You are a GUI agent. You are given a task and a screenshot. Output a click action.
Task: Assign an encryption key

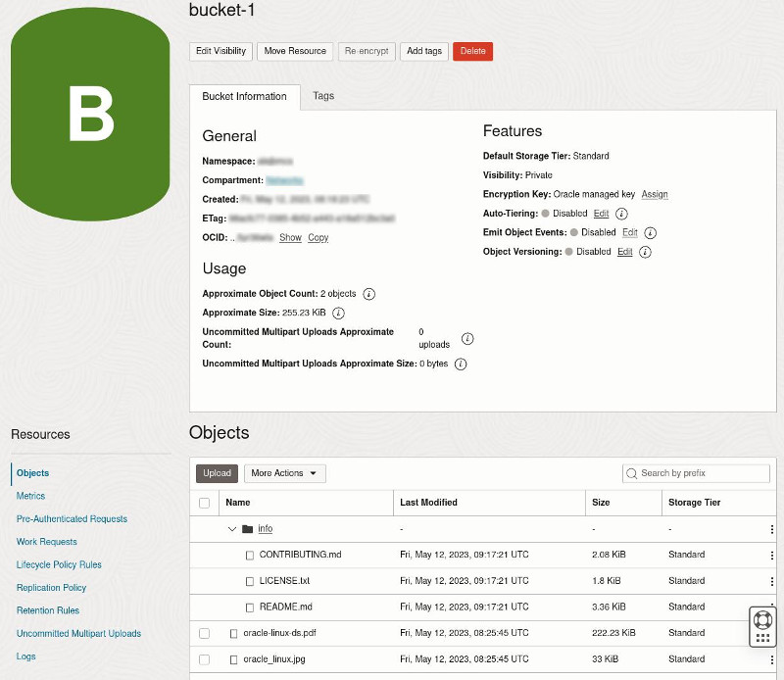pyautogui.click(x=654, y=194)
